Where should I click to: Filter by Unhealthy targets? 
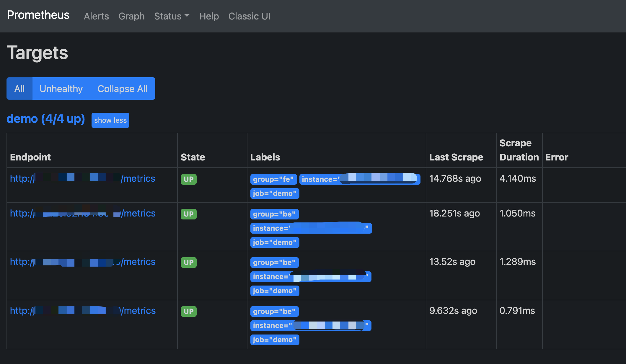coord(61,88)
